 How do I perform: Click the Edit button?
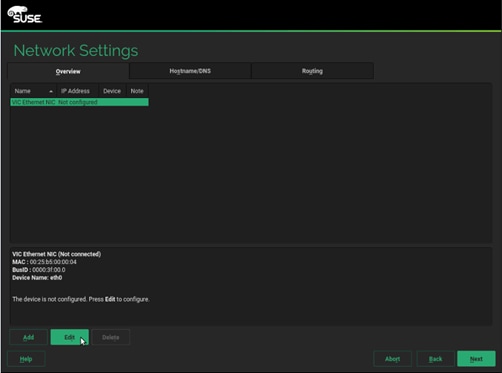pyautogui.click(x=69, y=337)
